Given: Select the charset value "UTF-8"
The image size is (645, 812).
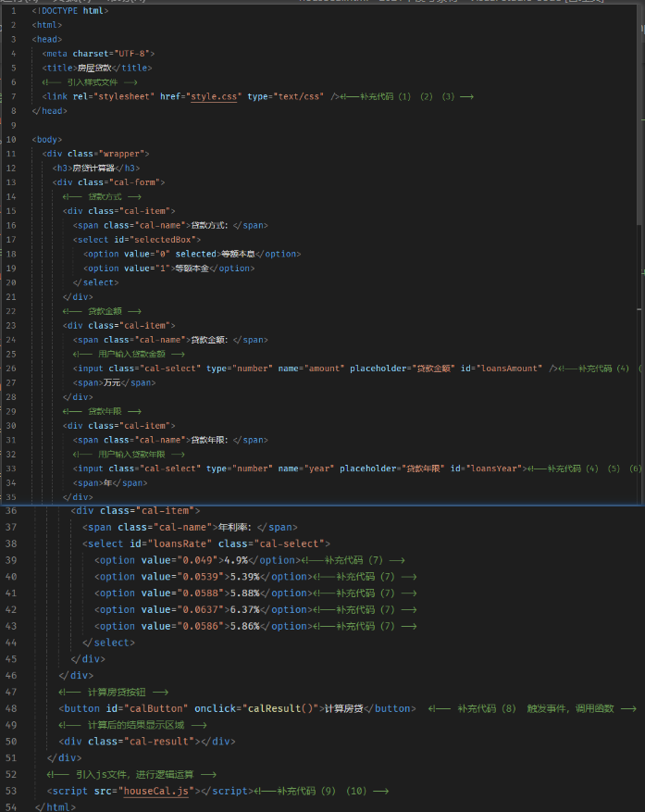Looking at the screenshot, I should point(134,54).
